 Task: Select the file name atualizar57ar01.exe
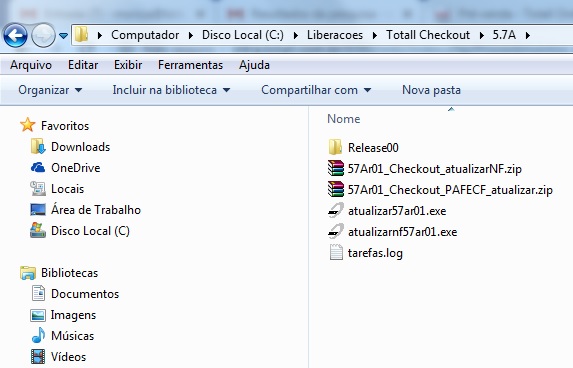click(397, 211)
